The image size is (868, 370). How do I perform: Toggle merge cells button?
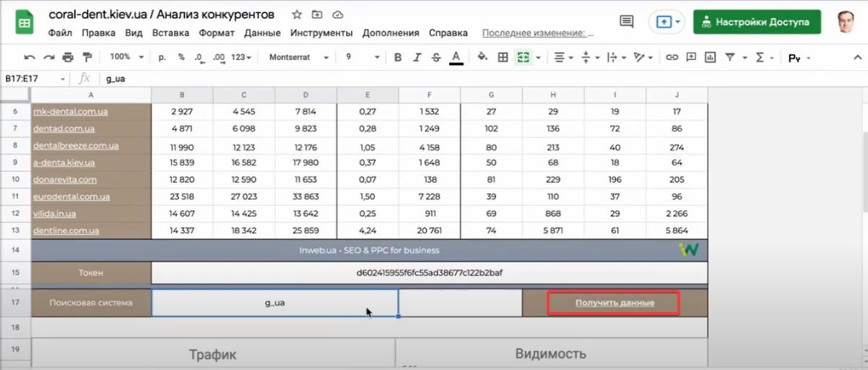pyautogui.click(x=523, y=57)
